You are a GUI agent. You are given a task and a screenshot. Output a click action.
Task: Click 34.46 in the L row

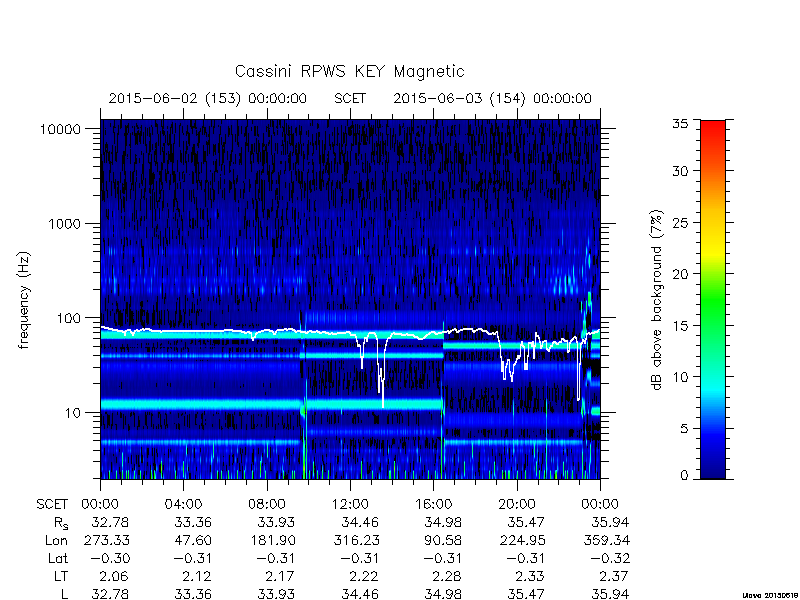[x=360, y=594]
